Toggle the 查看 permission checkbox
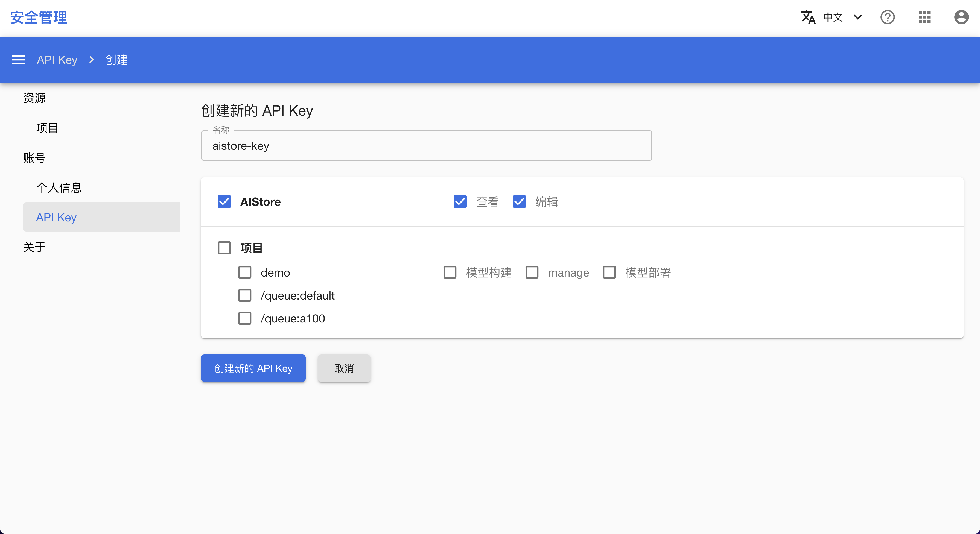This screenshot has width=980, height=534. (x=460, y=202)
